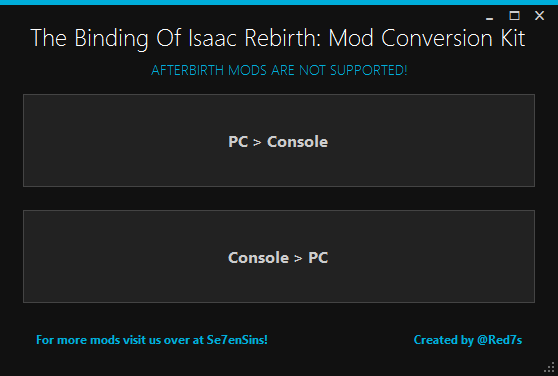Click the X icon at top right
Screen dimensions: 558x376
click(539, 16)
